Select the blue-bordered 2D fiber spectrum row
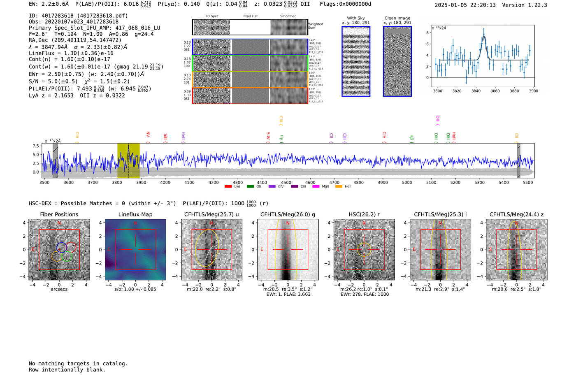This screenshot has height=392, width=576. coord(250,47)
